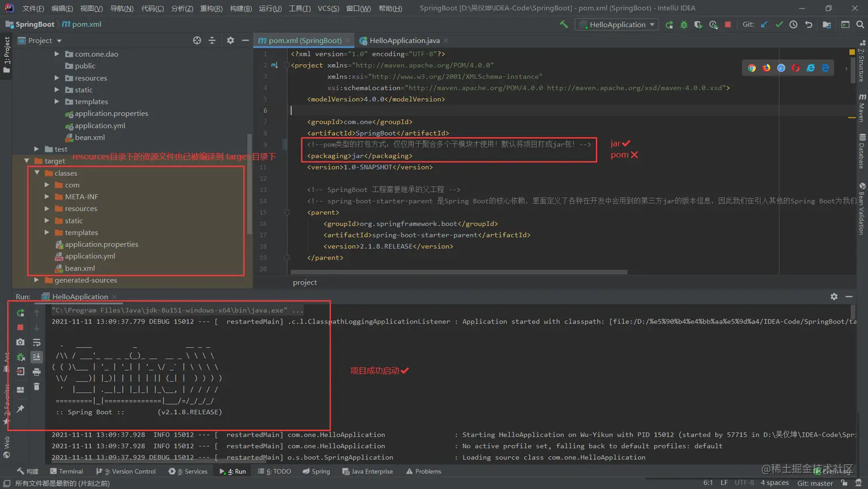Screen dimensions: 868x489
Task: Restore layout icon in Run panel
Action: (x=20, y=390)
